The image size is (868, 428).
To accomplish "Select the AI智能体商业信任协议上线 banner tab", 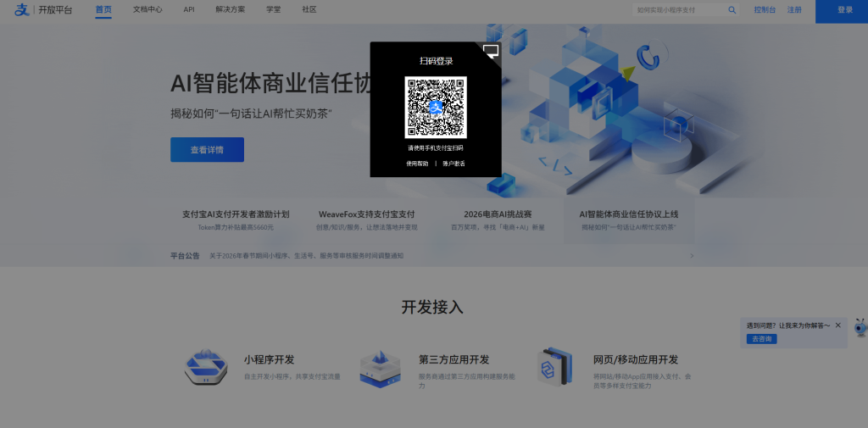I will coord(629,220).
